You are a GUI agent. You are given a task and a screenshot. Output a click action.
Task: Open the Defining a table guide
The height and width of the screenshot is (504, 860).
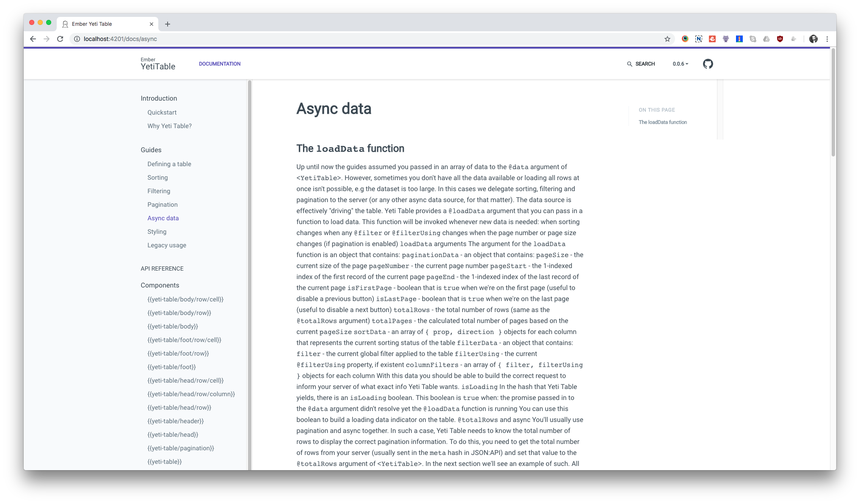click(169, 164)
